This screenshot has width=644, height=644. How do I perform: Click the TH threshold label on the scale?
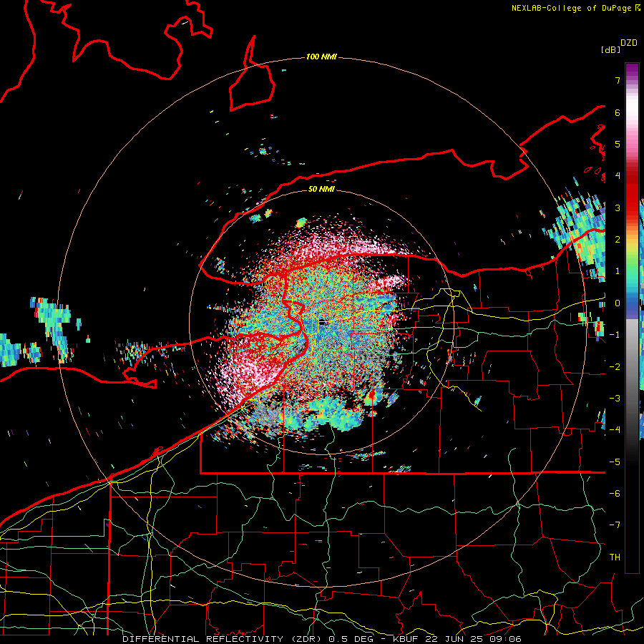click(x=615, y=557)
